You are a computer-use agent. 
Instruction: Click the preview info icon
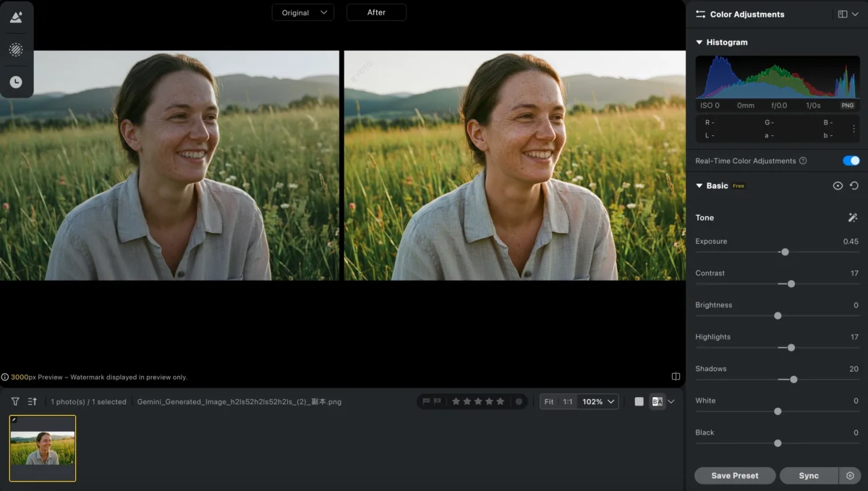(5, 377)
